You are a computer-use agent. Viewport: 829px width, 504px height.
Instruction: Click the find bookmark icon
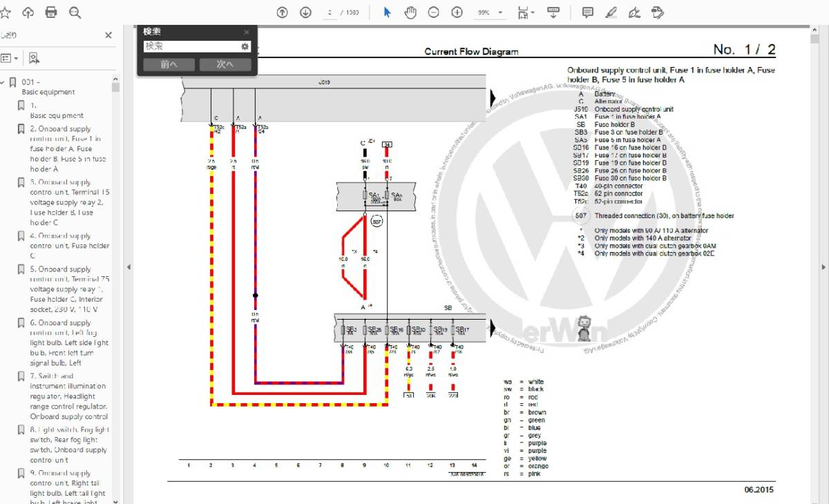[34, 58]
